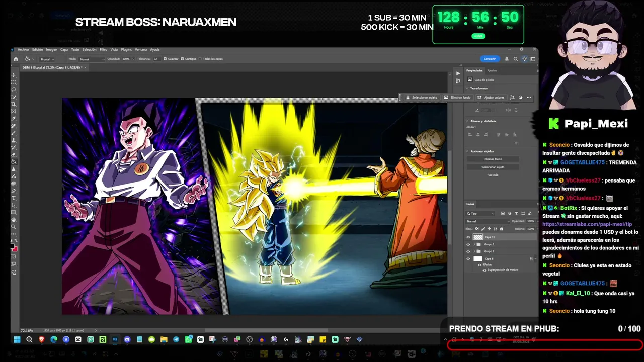This screenshot has height=362, width=644.
Task: Open Telegram from taskbar
Action: pos(176,340)
